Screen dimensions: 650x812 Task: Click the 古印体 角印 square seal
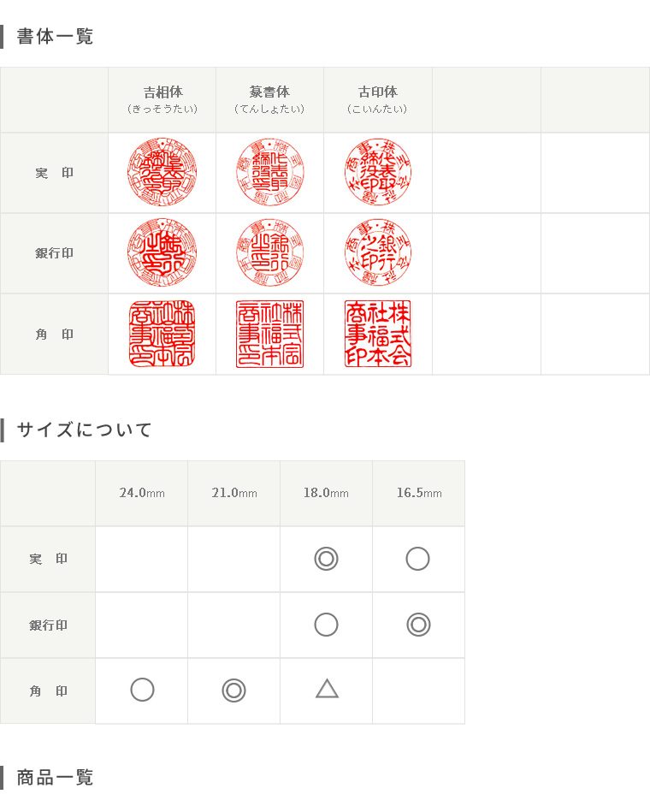(378, 334)
